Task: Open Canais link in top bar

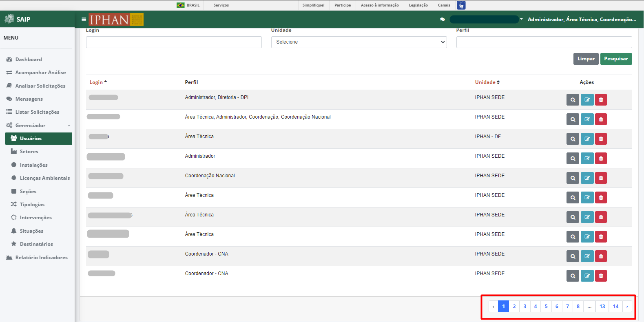Action: (444, 5)
